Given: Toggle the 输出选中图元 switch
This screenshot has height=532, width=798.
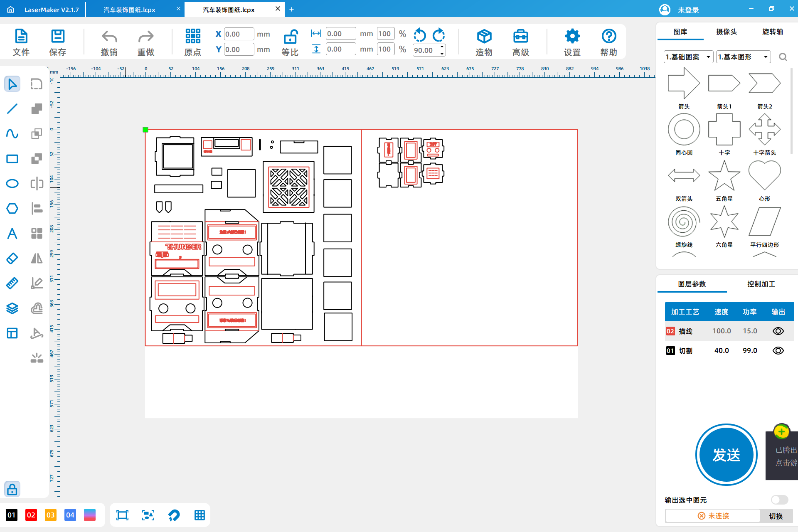Looking at the screenshot, I should tap(779, 500).
